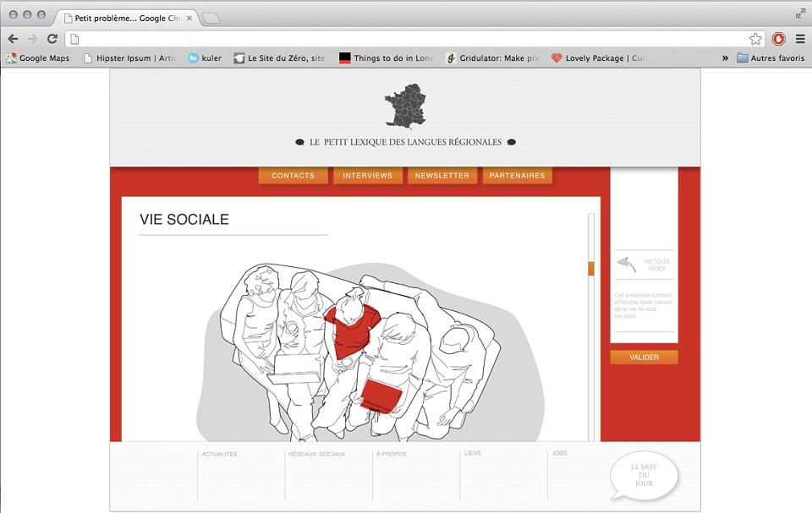Screen dimensions: 812x513
Task: Reload the page with refresh icon
Action: 52,39
